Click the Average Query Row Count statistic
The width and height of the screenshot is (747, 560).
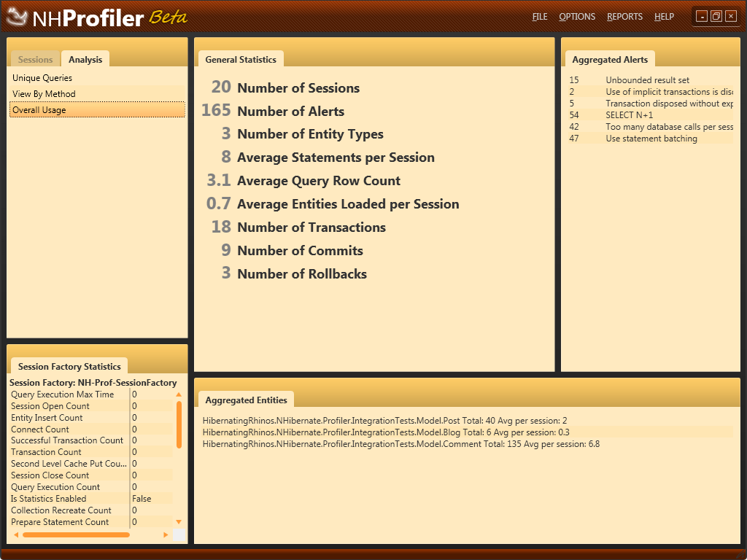(x=303, y=181)
